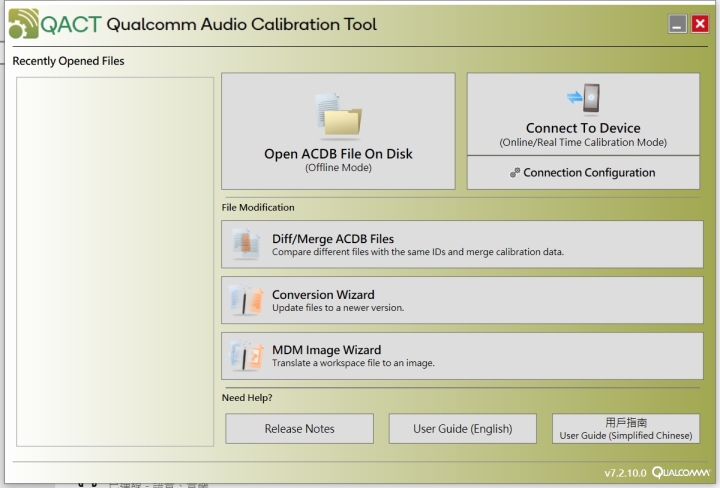Connect To Device for real time calibration
This screenshot has height=488, width=720.
(583, 114)
